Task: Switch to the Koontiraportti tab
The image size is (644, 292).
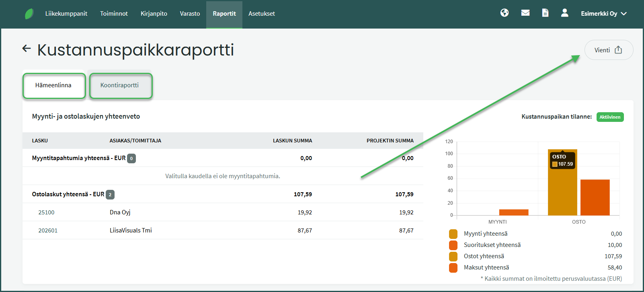Action: click(x=120, y=85)
